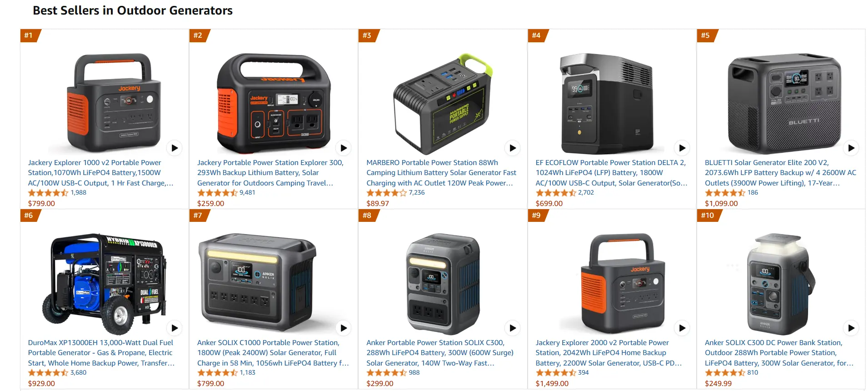Open DuroMax XP13000EH Dual Fuel title link
The width and height of the screenshot is (868, 391).
coord(101,353)
